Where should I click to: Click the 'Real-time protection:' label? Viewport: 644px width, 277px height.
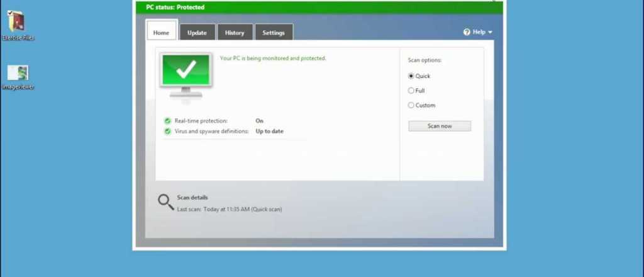(201, 121)
